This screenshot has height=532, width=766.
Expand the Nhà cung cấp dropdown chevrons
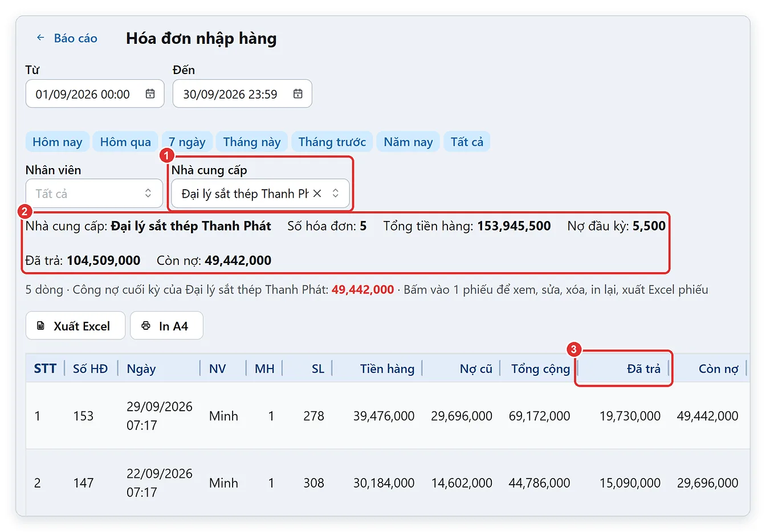(336, 194)
